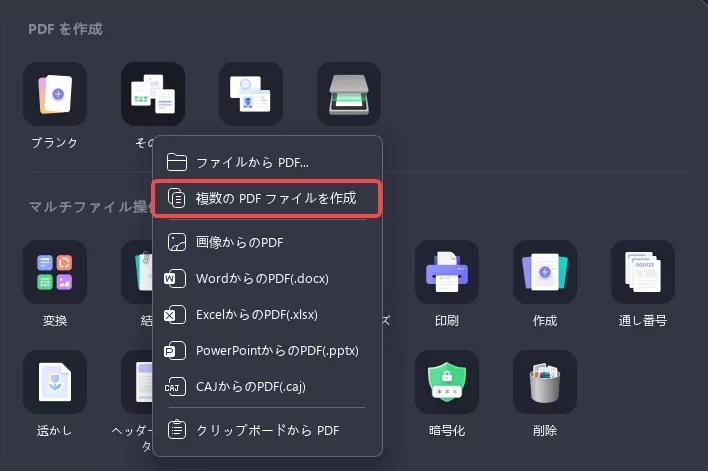
Task: Create PDF from the scanner icon
Action: pos(349,94)
